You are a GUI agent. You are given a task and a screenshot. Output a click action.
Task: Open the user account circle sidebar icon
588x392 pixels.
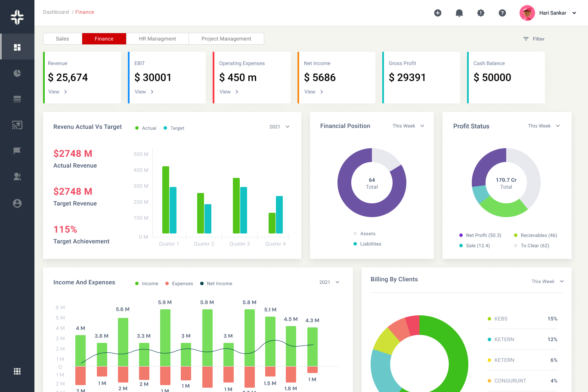coord(17,203)
